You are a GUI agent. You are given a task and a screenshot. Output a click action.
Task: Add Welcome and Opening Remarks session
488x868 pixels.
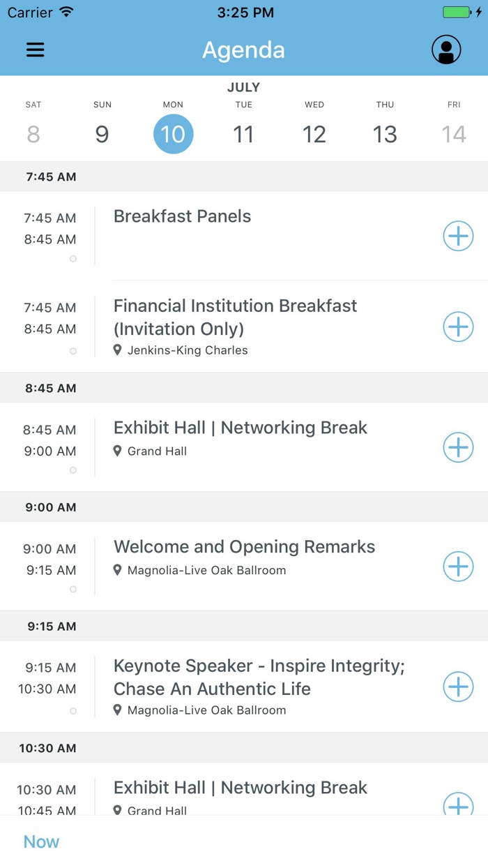click(458, 567)
